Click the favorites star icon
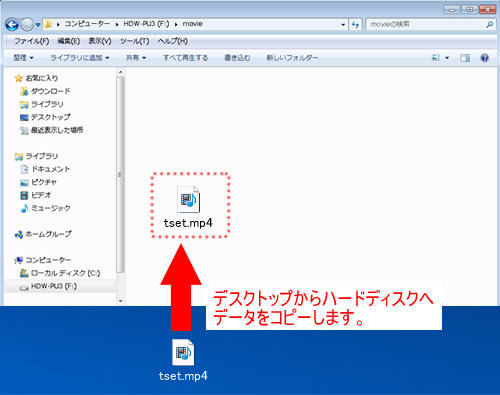This screenshot has width=500, height=395. click(18, 78)
